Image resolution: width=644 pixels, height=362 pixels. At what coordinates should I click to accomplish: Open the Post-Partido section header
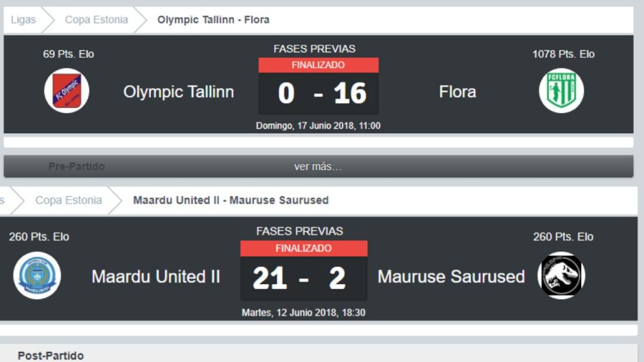50,356
